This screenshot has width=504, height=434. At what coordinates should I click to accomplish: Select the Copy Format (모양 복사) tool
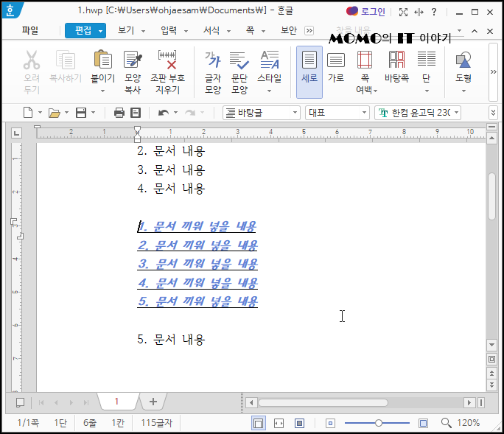pyautogui.click(x=133, y=60)
